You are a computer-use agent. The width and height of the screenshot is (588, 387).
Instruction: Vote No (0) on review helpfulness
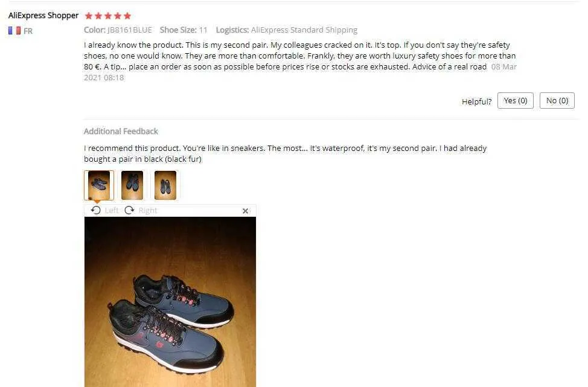point(557,100)
